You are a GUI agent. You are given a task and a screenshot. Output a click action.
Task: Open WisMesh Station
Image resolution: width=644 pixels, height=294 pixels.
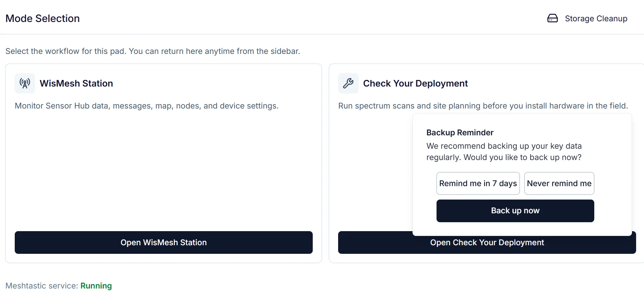(x=164, y=242)
